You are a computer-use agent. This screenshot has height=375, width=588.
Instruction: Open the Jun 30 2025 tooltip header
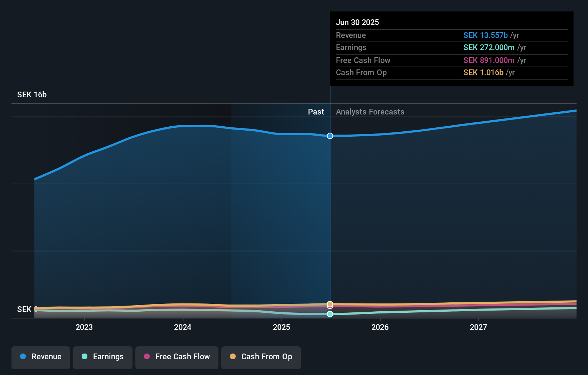(x=357, y=22)
